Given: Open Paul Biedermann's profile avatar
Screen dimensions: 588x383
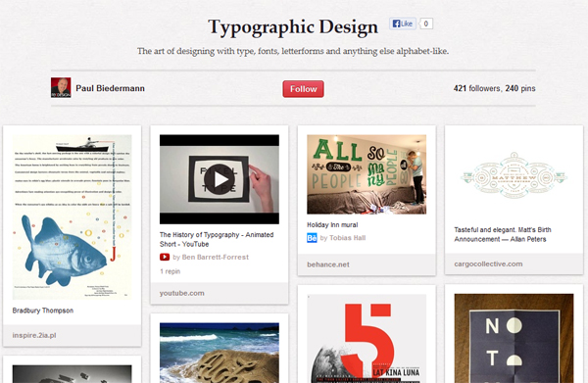Looking at the screenshot, I should pyautogui.click(x=61, y=88).
